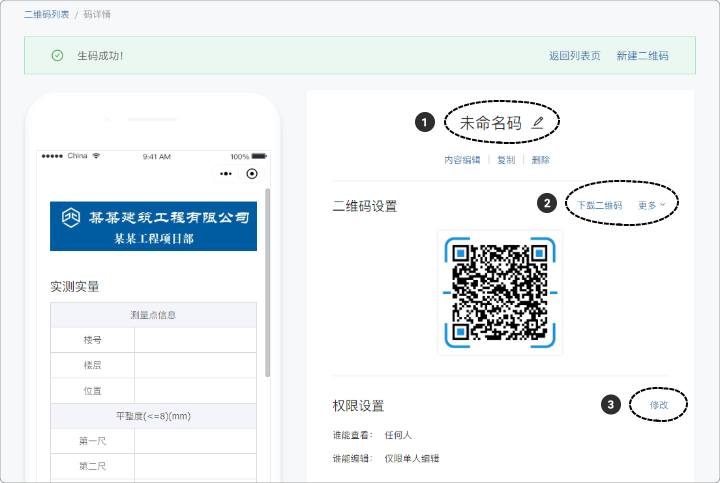Screen dimensions: 720x483
Task: Click the 仅限单人编辑 value text
Action: pos(412,458)
